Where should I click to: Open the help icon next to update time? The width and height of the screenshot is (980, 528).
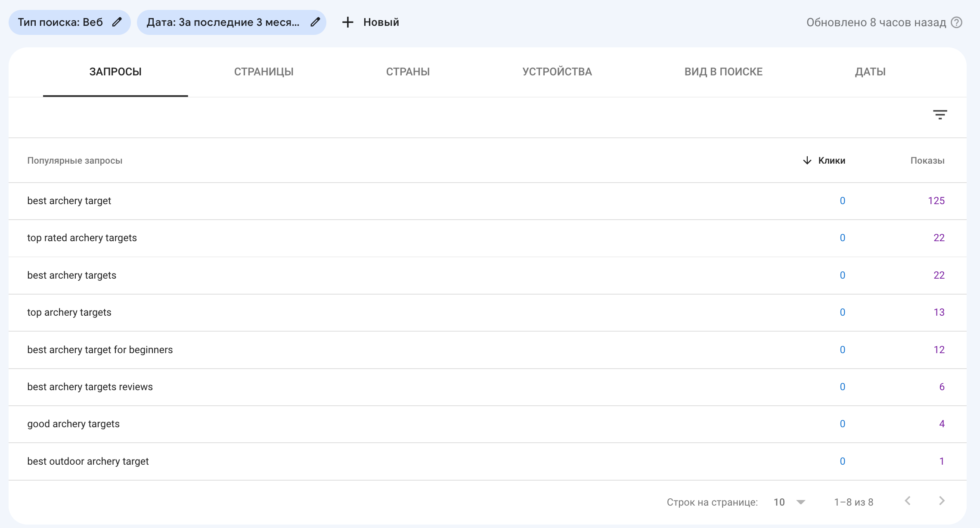956,22
